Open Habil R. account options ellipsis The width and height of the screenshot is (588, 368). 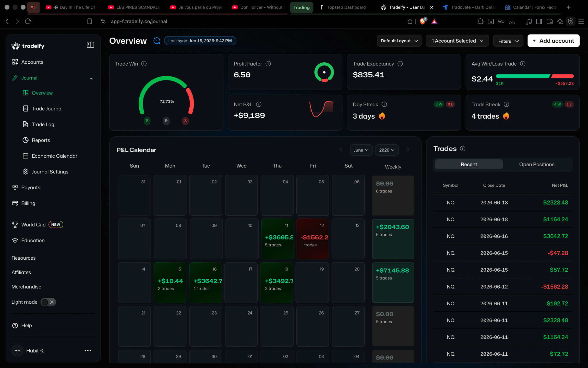(x=88, y=351)
